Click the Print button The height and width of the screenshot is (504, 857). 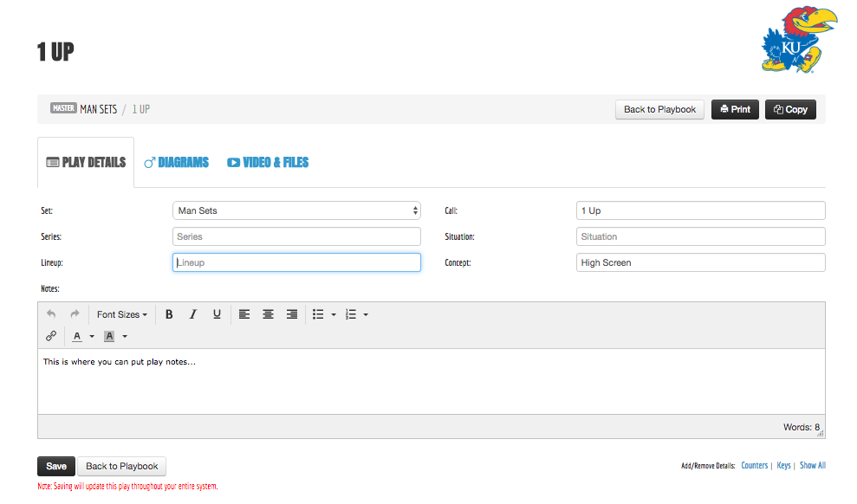click(735, 109)
